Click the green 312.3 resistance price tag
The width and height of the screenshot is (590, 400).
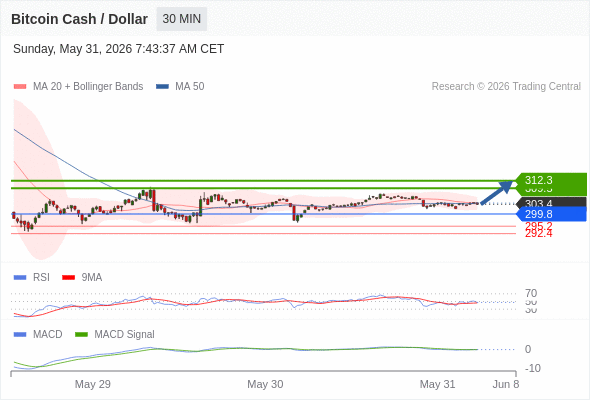551,180
